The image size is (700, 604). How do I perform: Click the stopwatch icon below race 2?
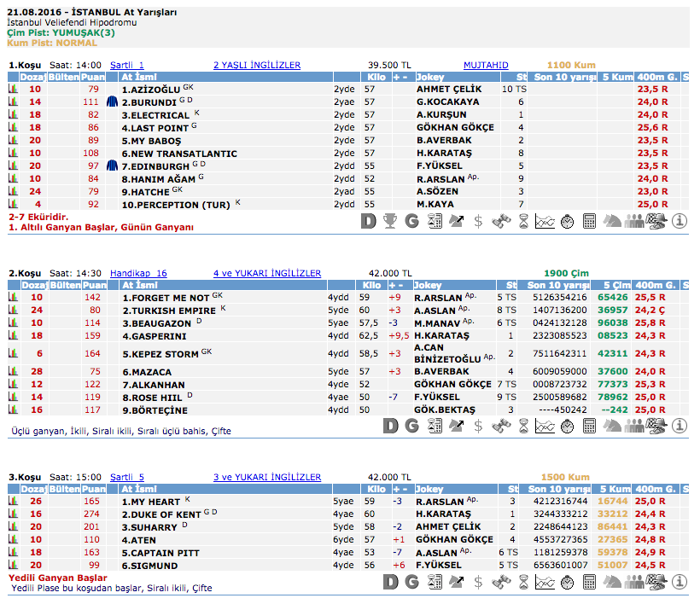[x=567, y=425]
